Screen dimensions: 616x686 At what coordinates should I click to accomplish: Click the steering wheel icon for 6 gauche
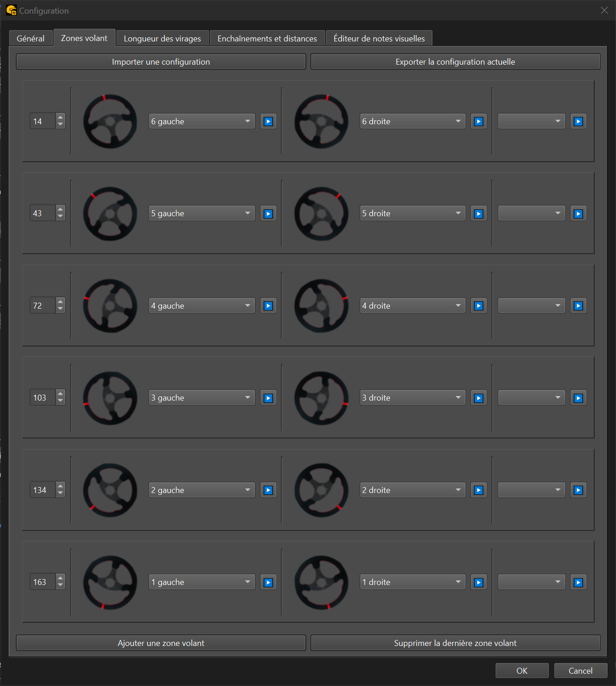[x=110, y=122]
